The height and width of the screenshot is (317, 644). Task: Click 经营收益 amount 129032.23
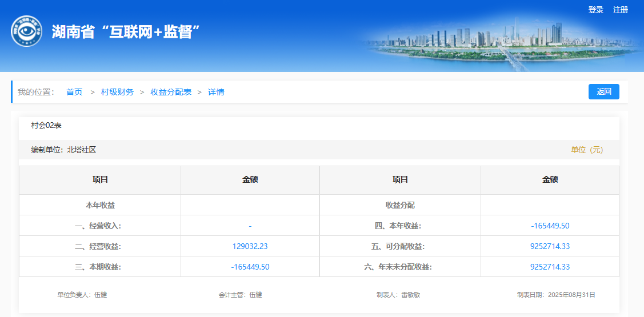[x=250, y=246]
